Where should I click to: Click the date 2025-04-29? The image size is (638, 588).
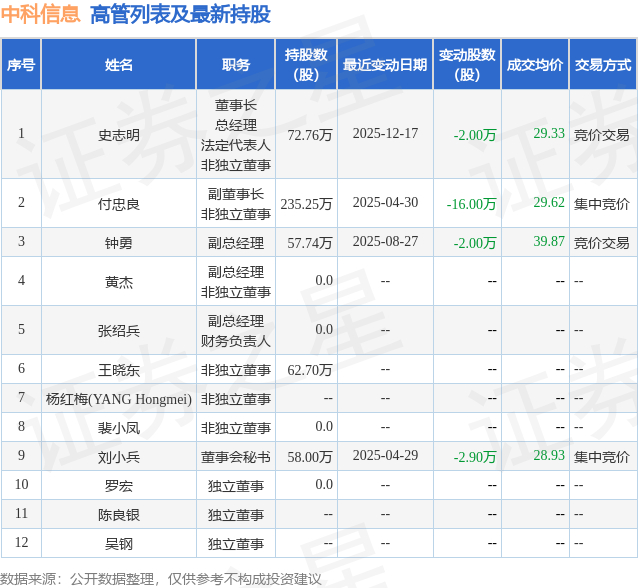pyautogui.click(x=385, y=456)
